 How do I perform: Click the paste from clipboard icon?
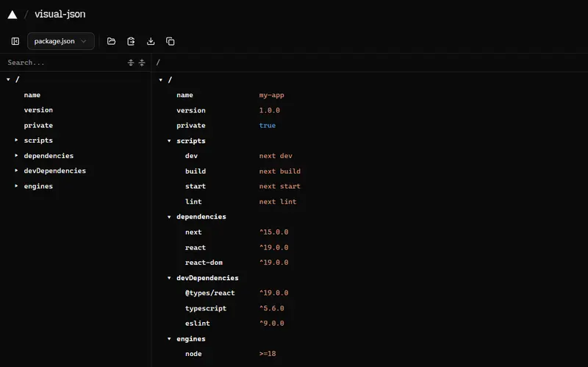point(131,41)
